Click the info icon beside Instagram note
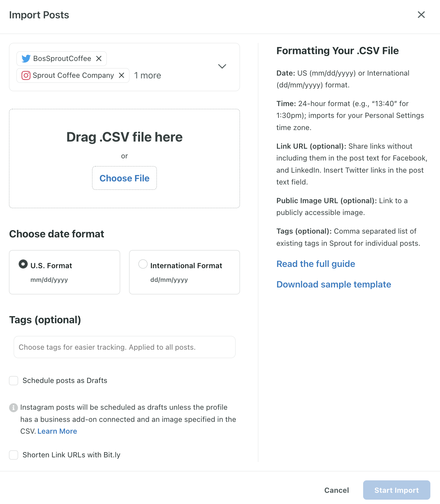 (x=13, y=408)
